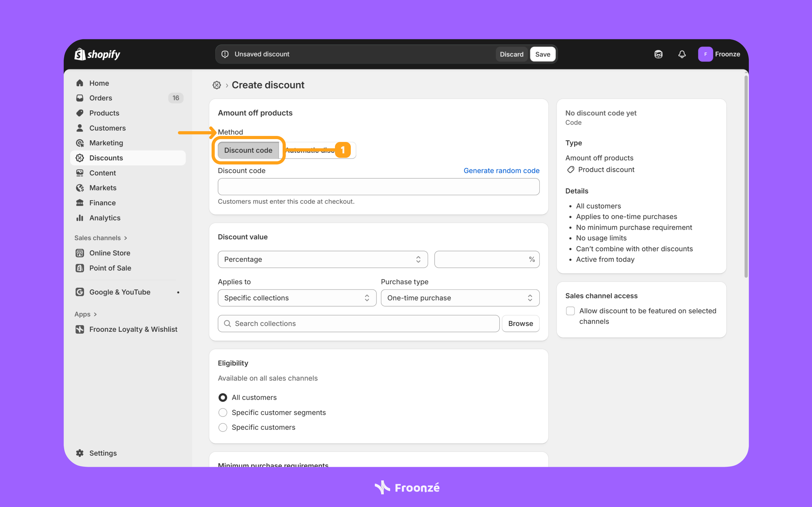Click Generate random code link

click(x=501, y=171)
